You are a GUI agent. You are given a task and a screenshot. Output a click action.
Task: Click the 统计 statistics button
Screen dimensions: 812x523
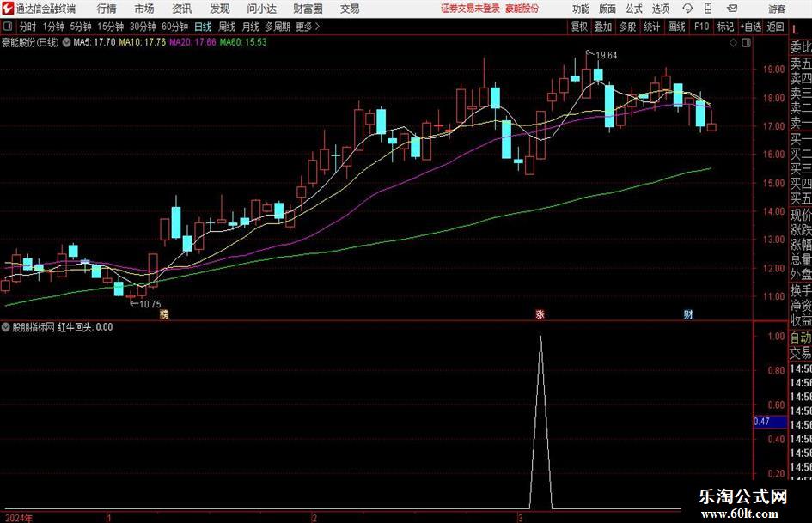click(651, 27)
